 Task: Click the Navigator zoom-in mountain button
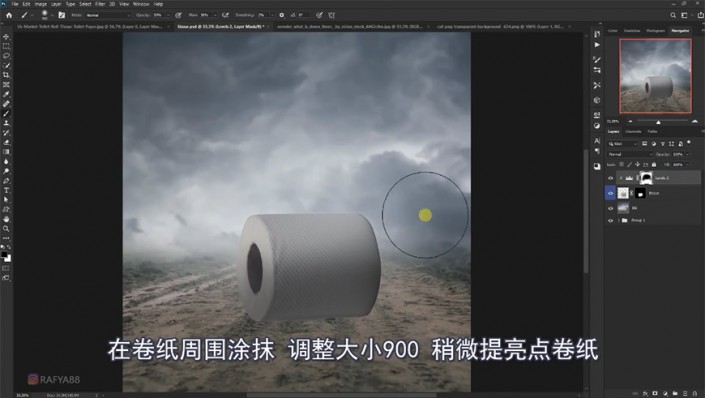click(x=695, y=121)
